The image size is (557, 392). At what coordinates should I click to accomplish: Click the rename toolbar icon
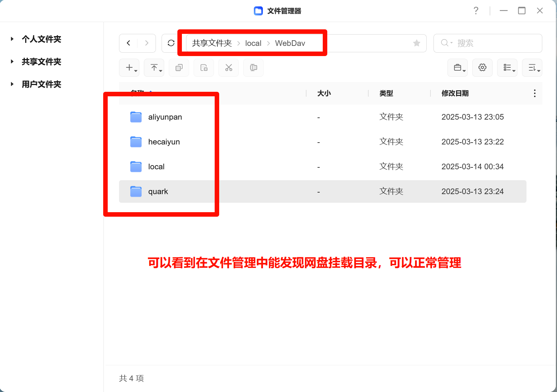click(253, 68)
